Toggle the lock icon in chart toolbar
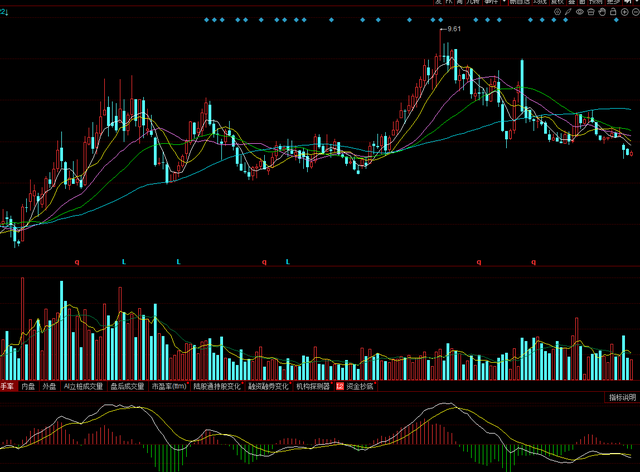The width and height of the screenshot is (640, 472). [613, 12]
